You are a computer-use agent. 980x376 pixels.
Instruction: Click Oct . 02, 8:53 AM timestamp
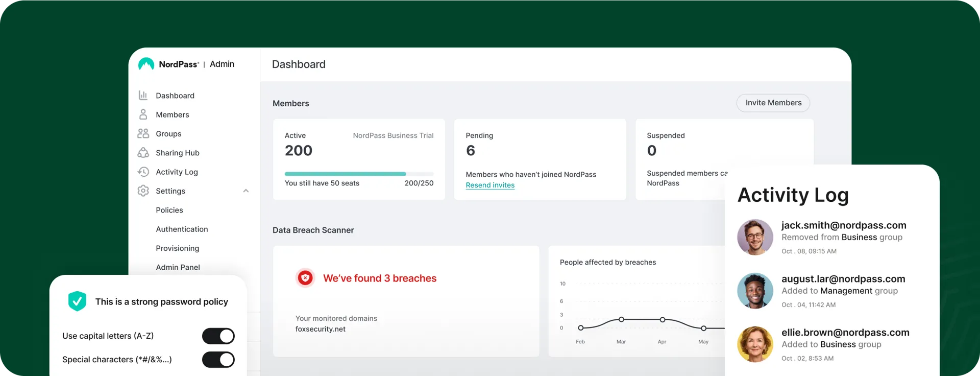tap(807, 359)
